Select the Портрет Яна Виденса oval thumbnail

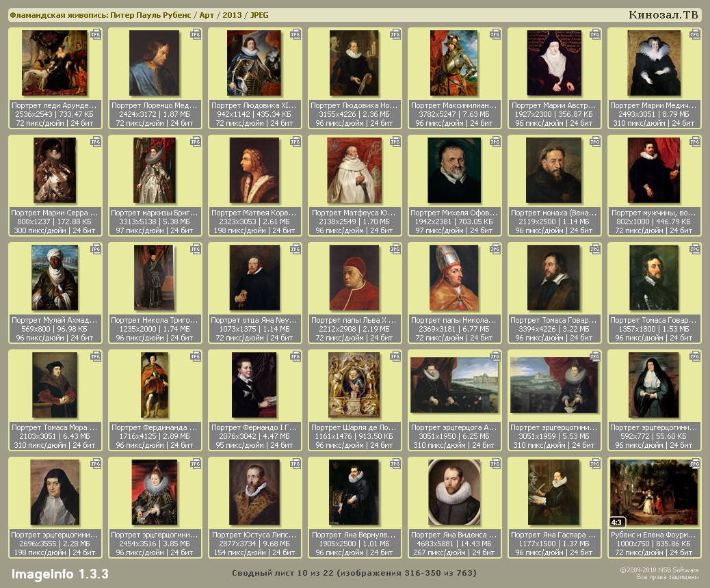[454, 492]
